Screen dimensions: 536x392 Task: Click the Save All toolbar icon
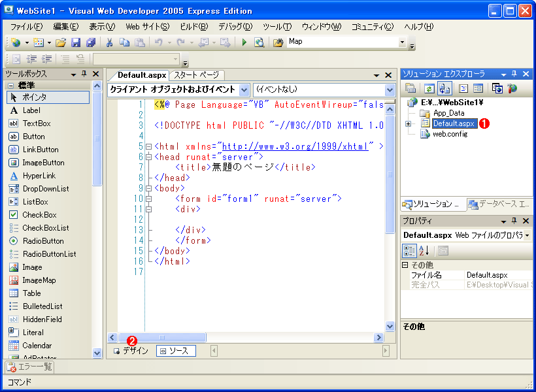tap(90, 43)
